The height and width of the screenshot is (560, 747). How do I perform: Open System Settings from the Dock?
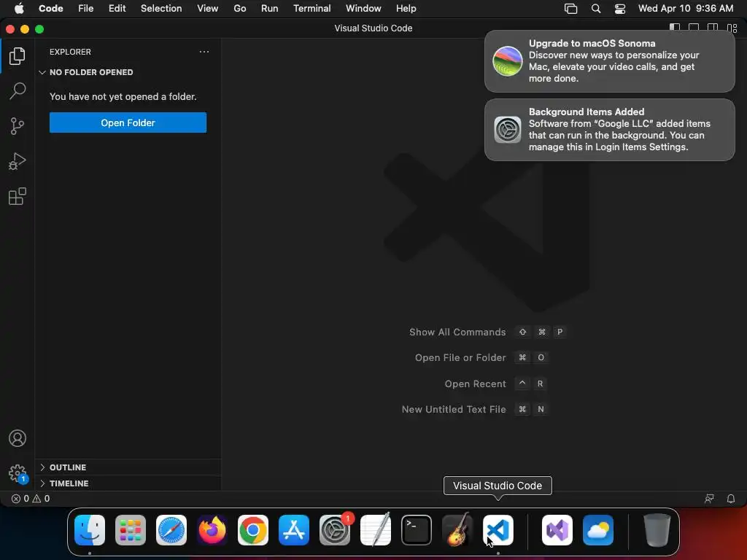point(335,530)
